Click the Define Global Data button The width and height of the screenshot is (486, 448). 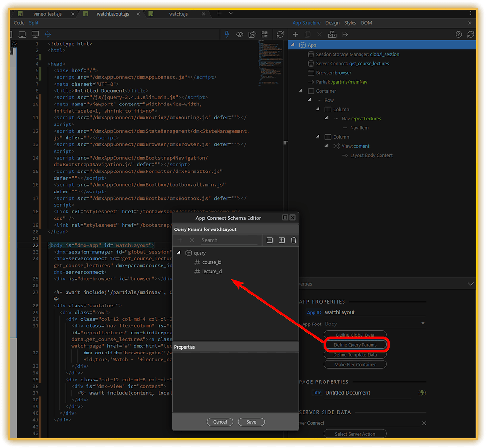(x=355, y=334)
